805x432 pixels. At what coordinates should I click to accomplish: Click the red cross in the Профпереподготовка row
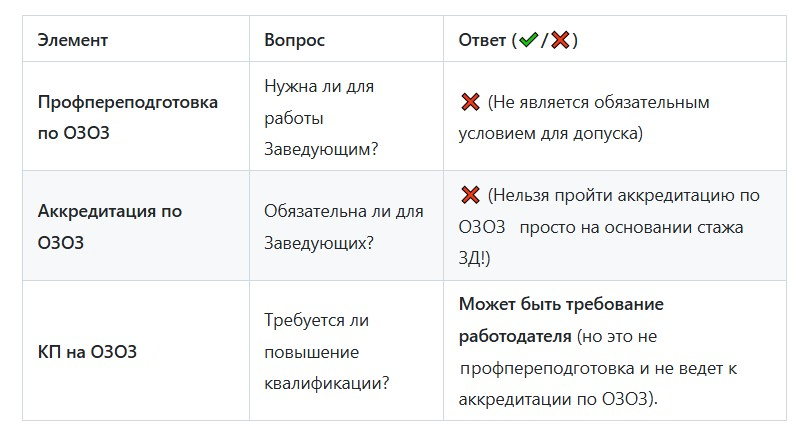coord(469,102)
